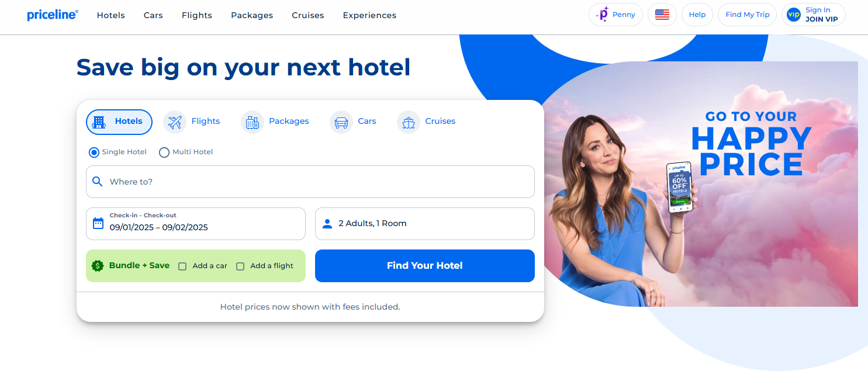Check the Add a flight checkbox
Viewport: 868px width, 371px height.
(x=240, y=266)
